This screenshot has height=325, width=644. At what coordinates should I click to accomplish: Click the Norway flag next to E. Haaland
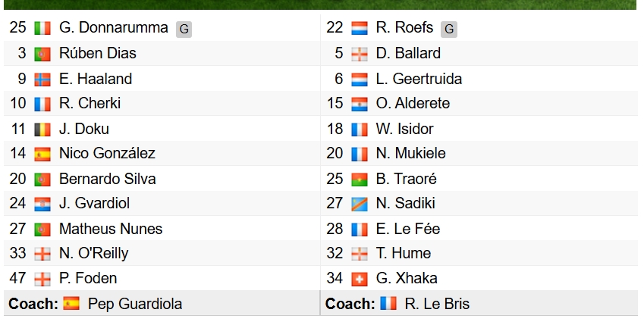(x=42, y=80)
